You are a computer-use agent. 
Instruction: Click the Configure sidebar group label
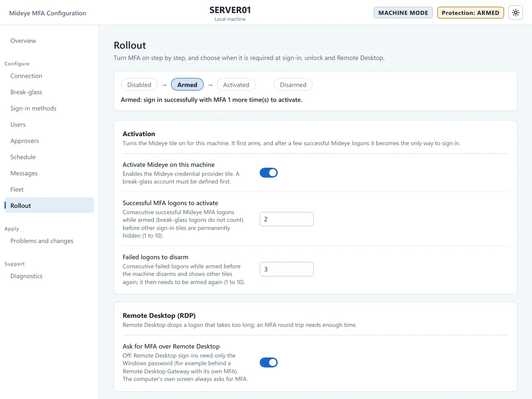click(x=17, y=64)
